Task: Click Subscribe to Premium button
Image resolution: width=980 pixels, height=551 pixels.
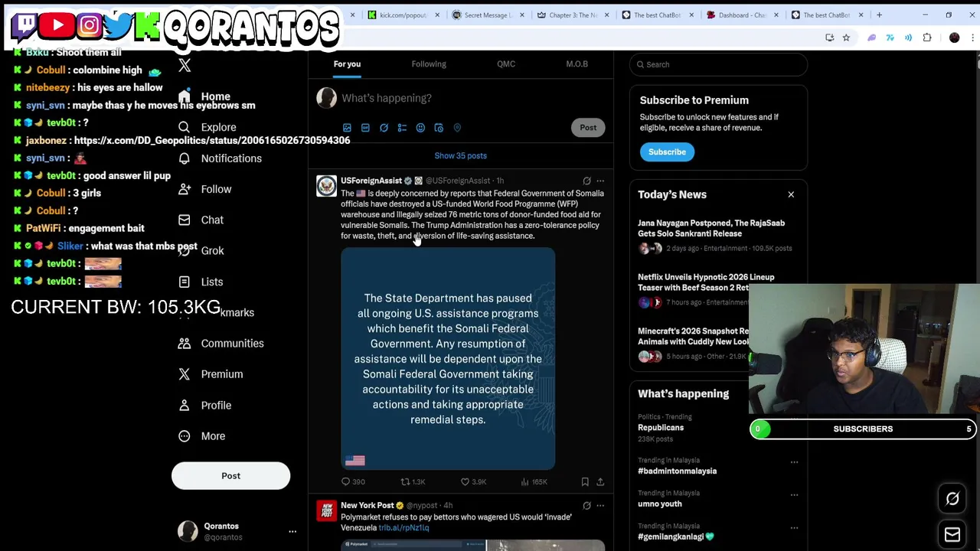Action: click(x=667, y=152)
